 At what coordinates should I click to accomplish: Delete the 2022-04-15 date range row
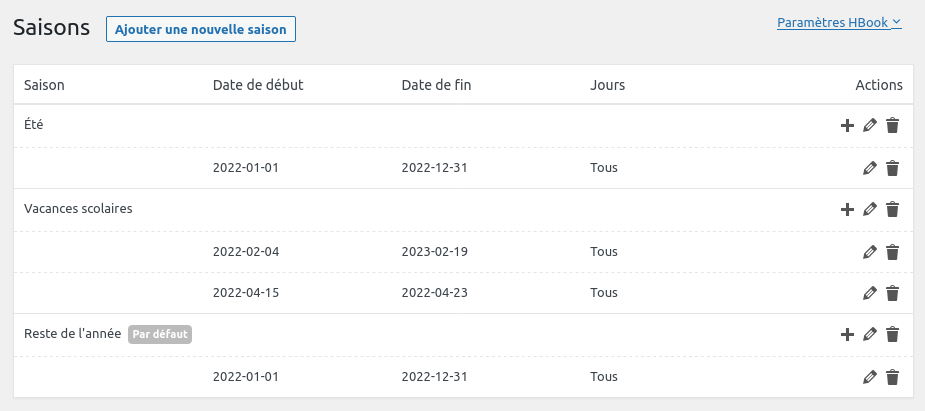click(893, 293)
